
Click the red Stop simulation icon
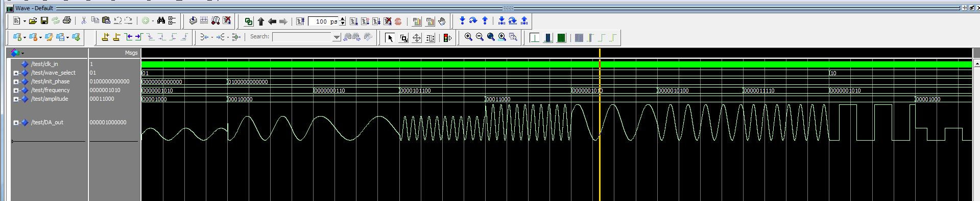point(398,21)
